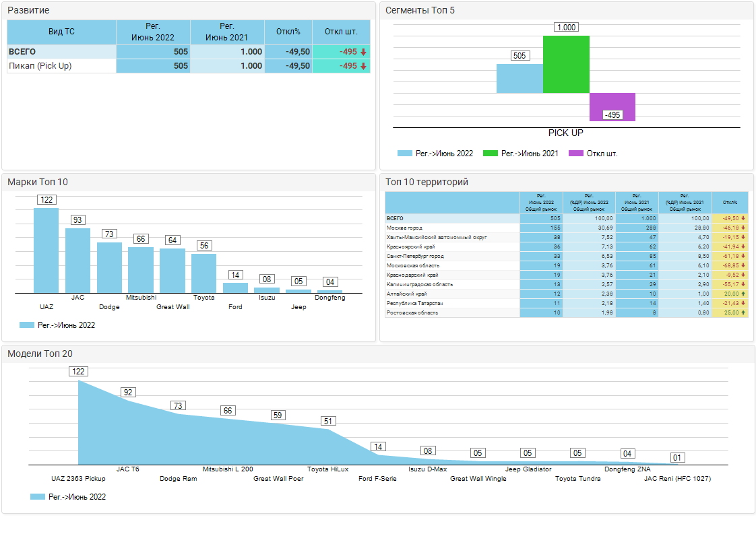This screenshot has width=756, height=534.
Task: Sort by the Вид ТС column header
Action: pyautogui.click(x=61, y=32)
